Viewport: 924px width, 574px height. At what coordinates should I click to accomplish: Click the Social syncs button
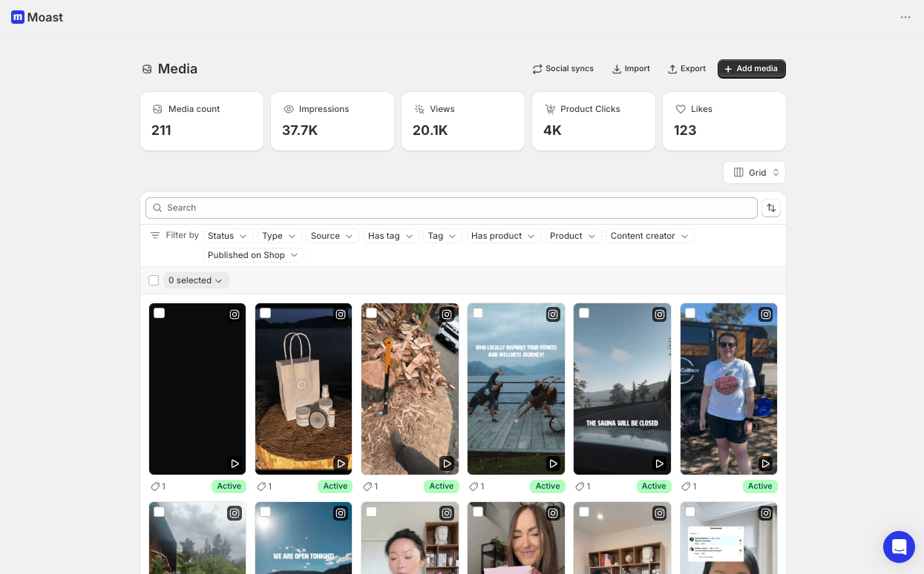pyautogui.click(x=563, y=69)
